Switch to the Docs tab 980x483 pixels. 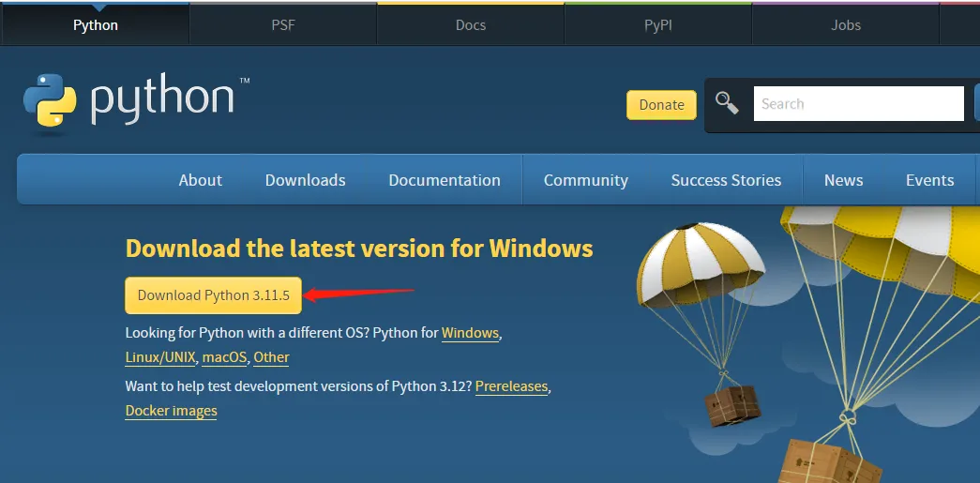[471, 25]
